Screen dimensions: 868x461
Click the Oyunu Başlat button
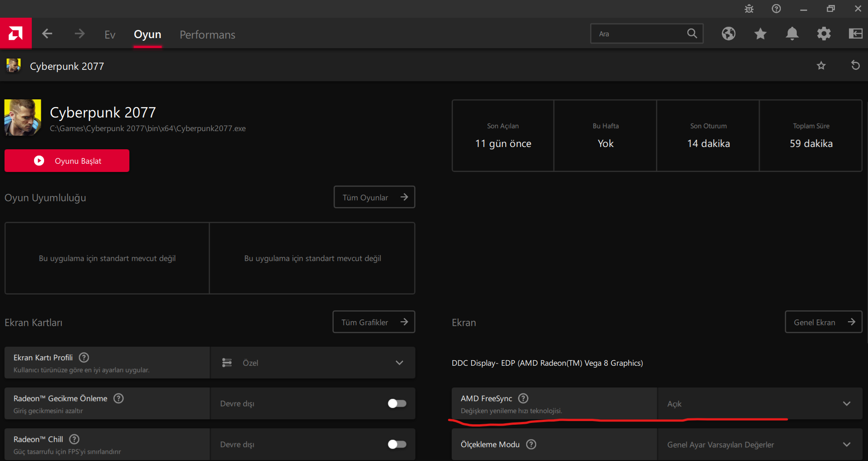click(x=67, y=161)
